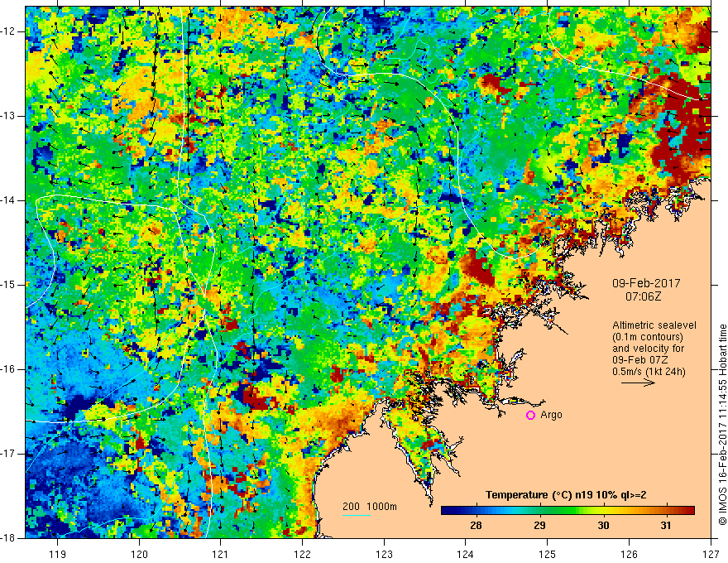Click the temperature color bar
Viewport: 728px width, 563px height.
click(x=568, y=511)
